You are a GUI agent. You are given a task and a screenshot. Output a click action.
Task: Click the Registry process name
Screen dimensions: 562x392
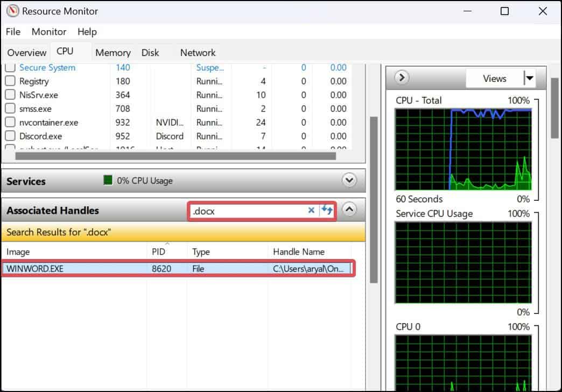[x=34, y=81]
